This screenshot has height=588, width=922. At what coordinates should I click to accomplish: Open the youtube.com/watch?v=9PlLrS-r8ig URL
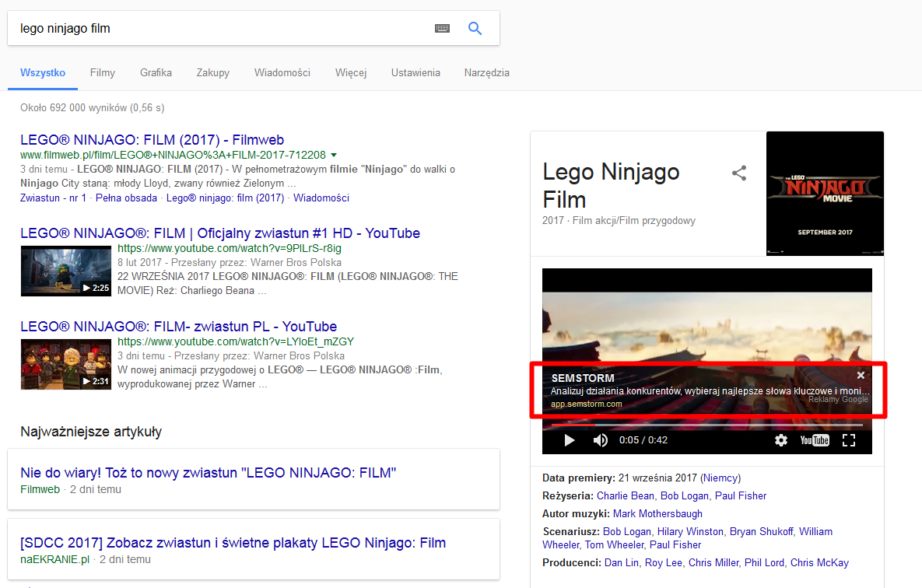coord(230,248)
